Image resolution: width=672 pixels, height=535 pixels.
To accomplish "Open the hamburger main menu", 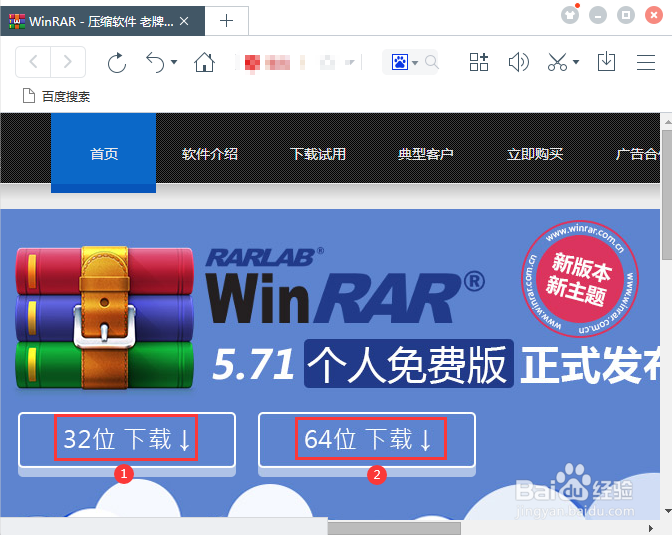I will point(645,63).
